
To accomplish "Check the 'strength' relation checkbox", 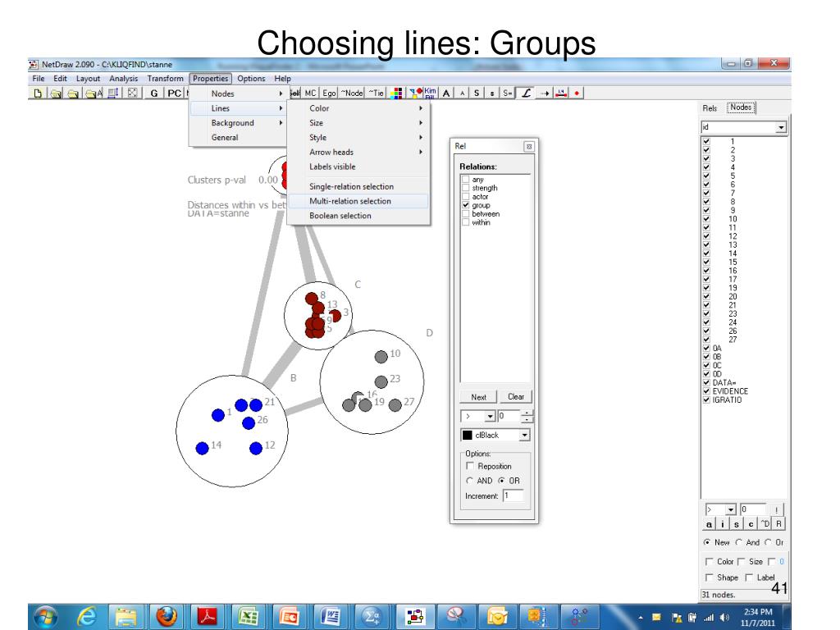I will (466, 188).
